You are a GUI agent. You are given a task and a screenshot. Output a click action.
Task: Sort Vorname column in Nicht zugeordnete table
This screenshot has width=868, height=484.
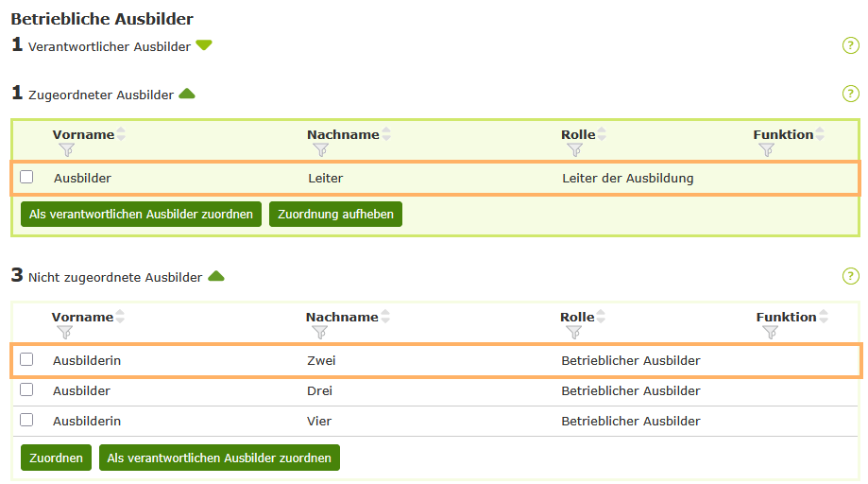tap(120, 317)
